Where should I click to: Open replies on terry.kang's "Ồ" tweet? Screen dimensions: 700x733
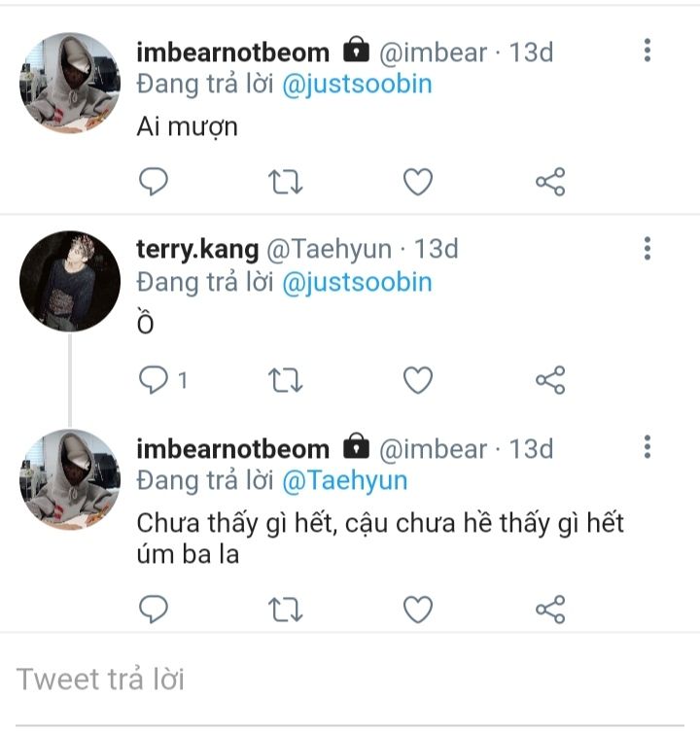(156, 380)
